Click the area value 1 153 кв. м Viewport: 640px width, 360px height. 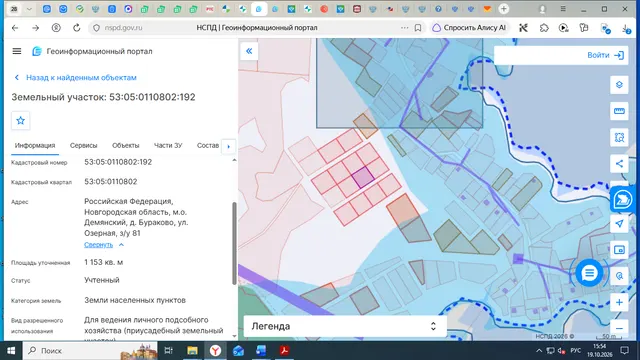pyautogui.click(x=104, y=262)
